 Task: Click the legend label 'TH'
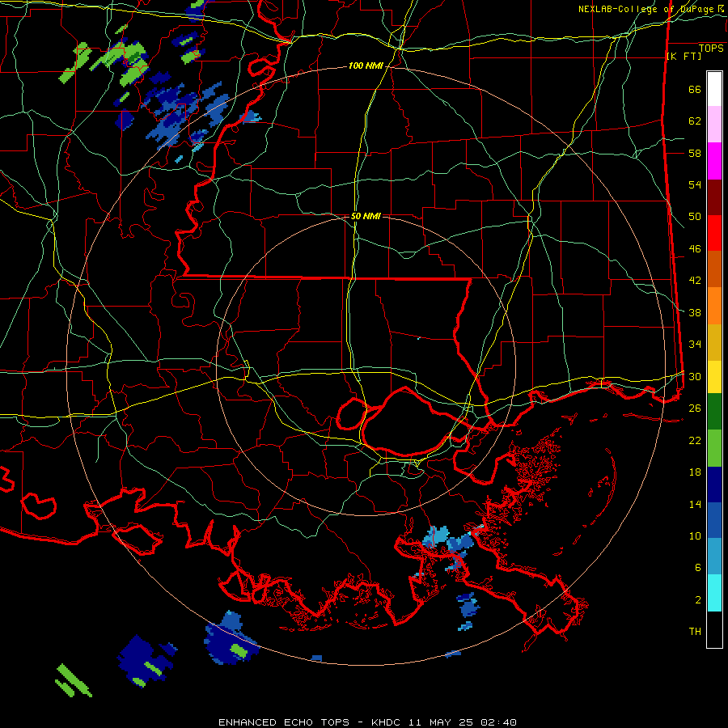coord(695,632)
